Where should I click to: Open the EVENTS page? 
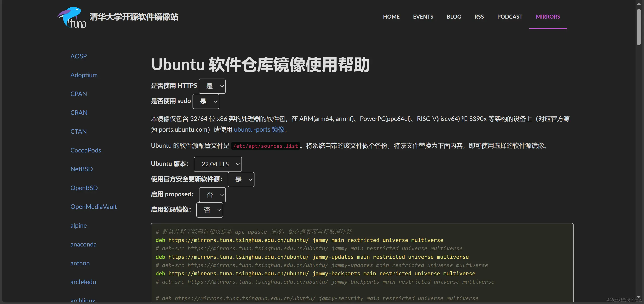[423, 17]
